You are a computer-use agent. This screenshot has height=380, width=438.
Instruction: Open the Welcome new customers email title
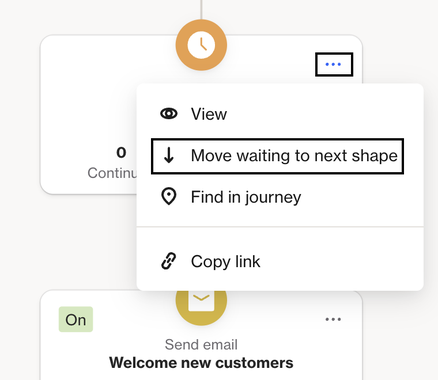[x=201, y=363]
